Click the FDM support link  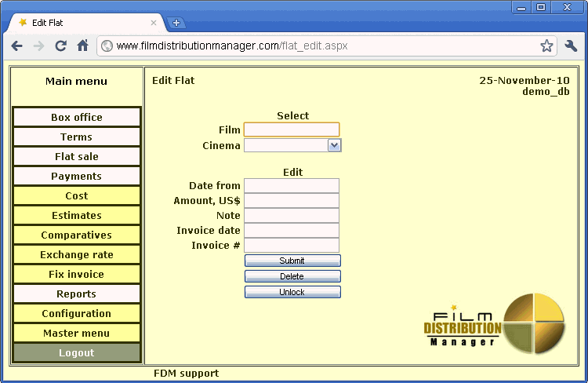click(186, 374)
